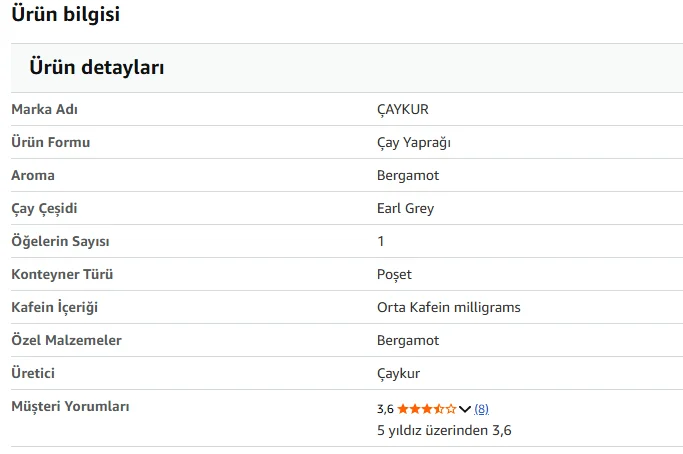Click the 'Çay Yaprağı' product form value
Image resolution: width=683 pixels, height=454 pixels.
[x=414, y=142]
